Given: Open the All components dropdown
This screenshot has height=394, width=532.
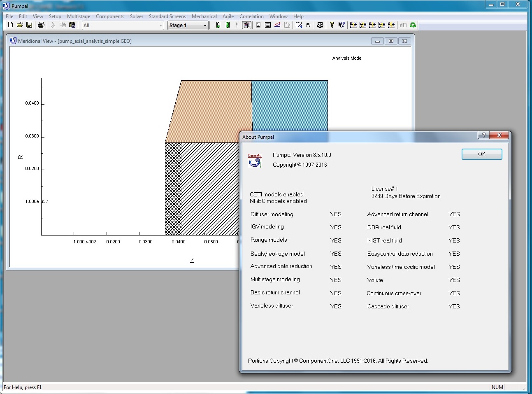Looking at the screenshot, I should (x=123, y=26).
